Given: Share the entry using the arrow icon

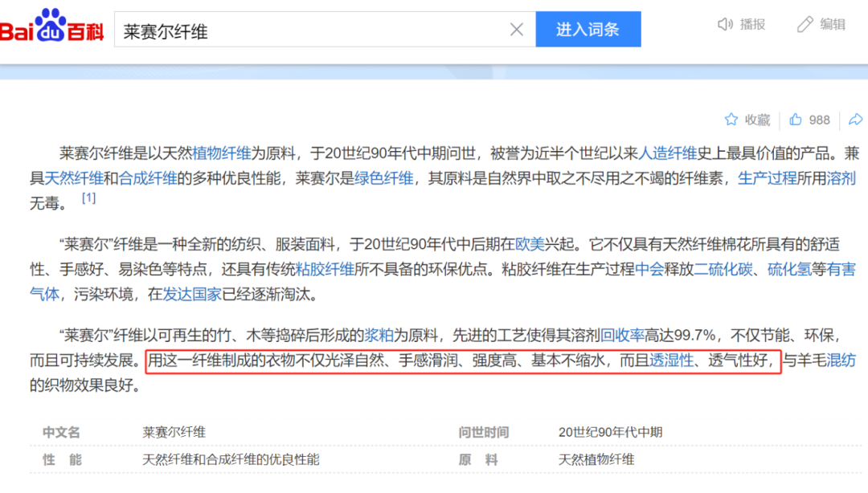Looking at the screenshot, I should click(855, 120).
